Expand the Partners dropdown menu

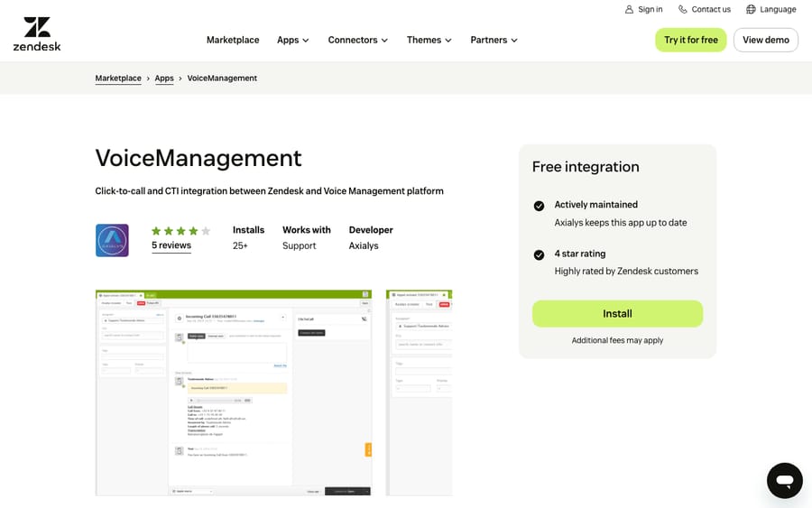494,40
